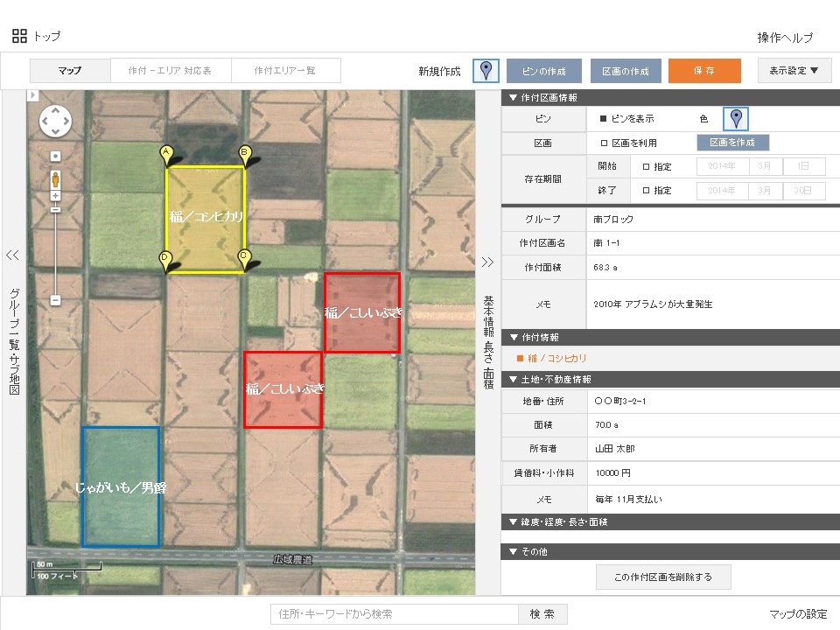The height and width of the screenshot is (630, 840).
Task: Zoom in with the map plus button
Action: click(55, 196)
